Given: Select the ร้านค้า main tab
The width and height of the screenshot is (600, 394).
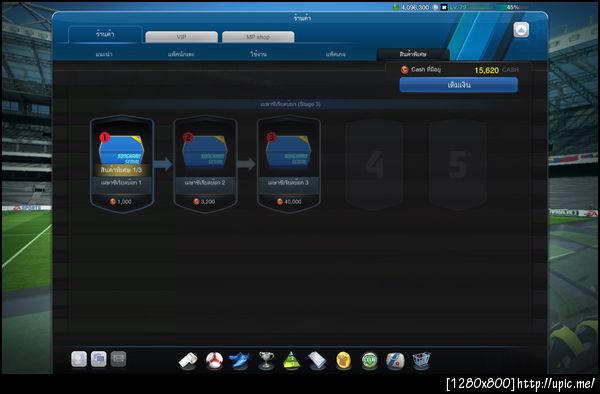Looking at the screenshot, I should 105,34.
